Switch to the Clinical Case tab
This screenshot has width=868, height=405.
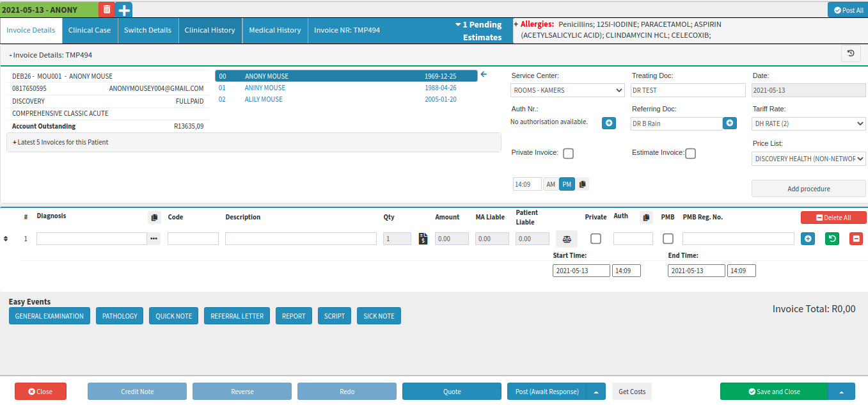pos(90,30)
